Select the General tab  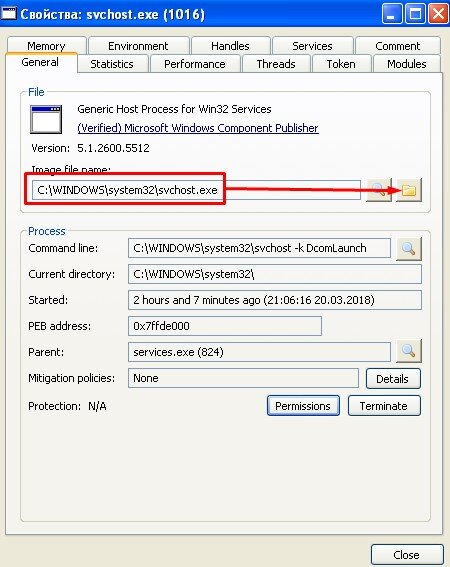click(40, 62)
